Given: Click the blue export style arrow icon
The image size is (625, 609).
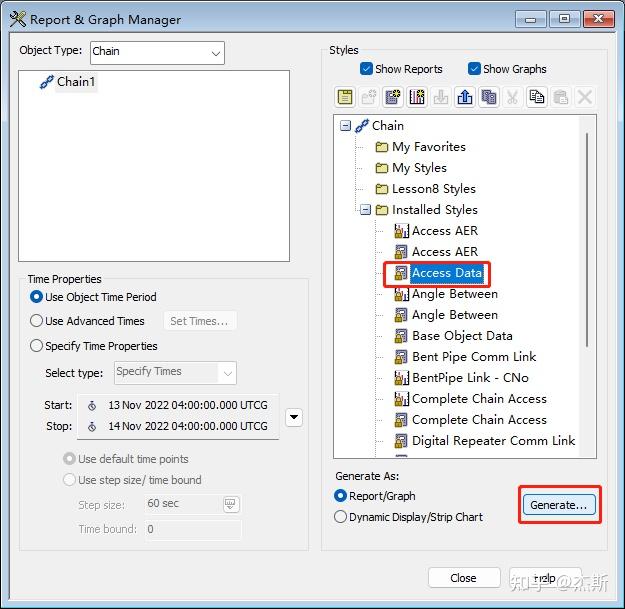Looking at the screenshot, I should point(465,97).
